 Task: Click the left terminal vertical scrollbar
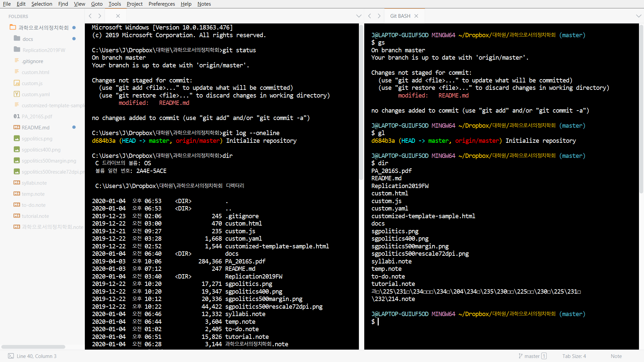coord(361,102)
